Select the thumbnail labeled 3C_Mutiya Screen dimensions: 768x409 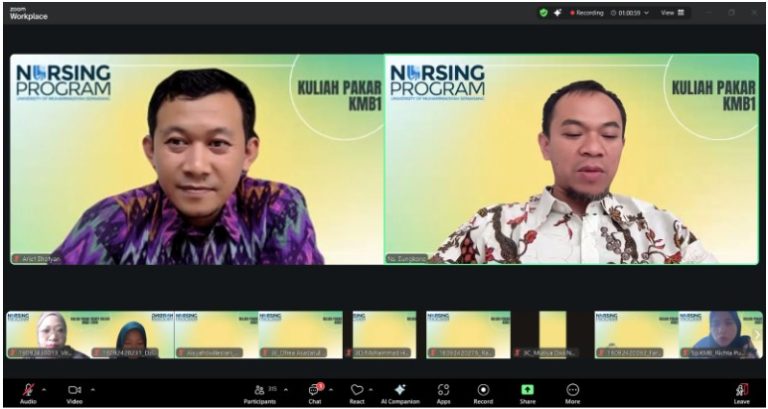552,335
